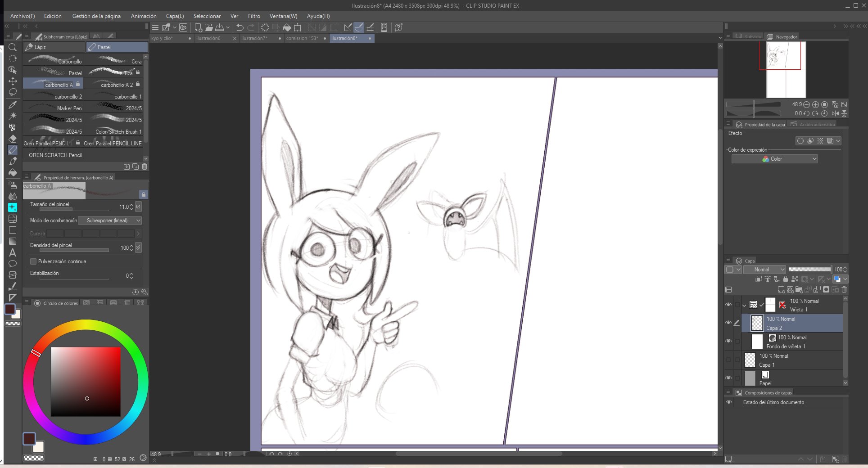
Task: Click the main foreground color swatch
Action: coord(29,439)
